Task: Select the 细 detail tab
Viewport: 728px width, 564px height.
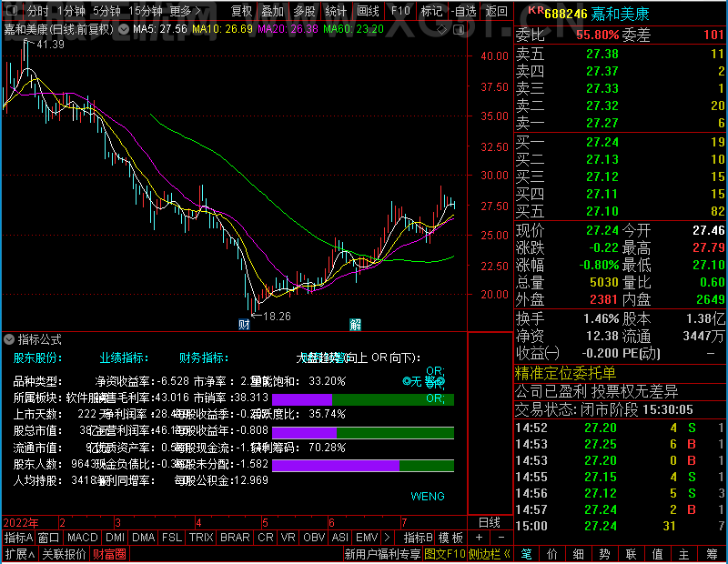Action: point(578,554)
